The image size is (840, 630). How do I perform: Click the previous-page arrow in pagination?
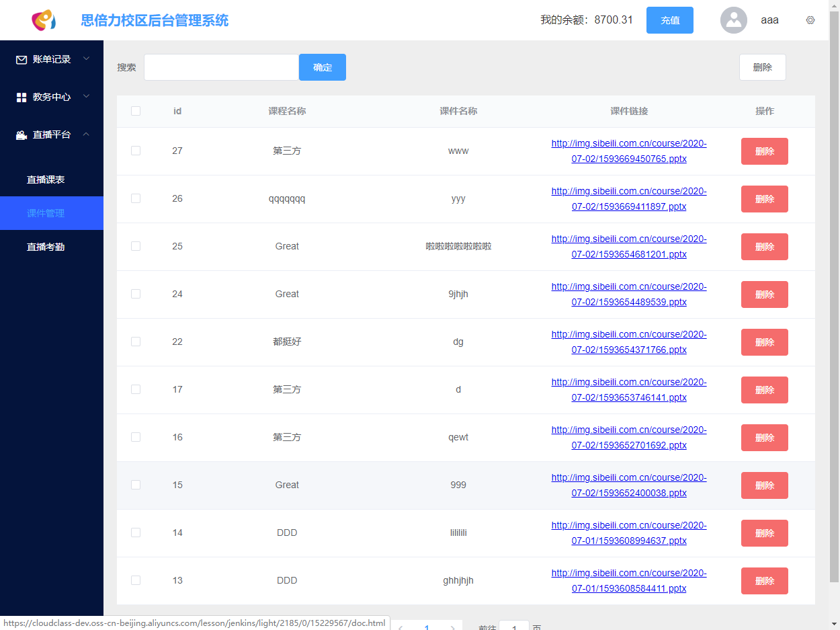402,626
